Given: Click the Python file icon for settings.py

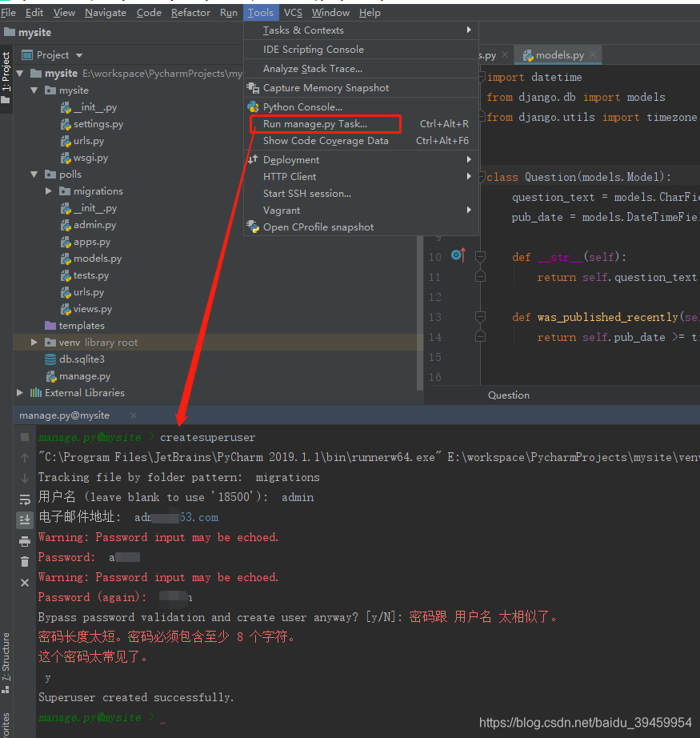Looking at the screenshot, I should [x=66, y=124].
